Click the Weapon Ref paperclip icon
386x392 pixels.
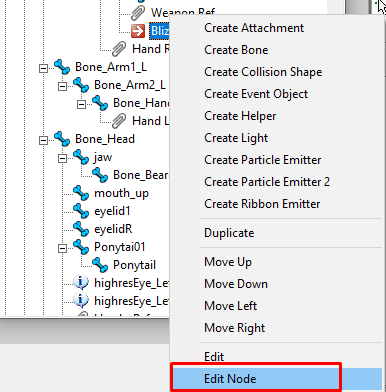click(x=138, y=13)
